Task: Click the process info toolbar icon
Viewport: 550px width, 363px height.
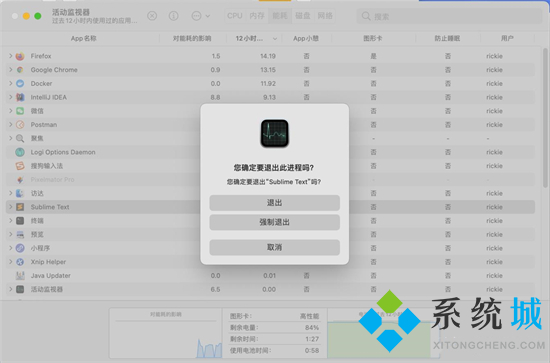Action: pos(173,16)
